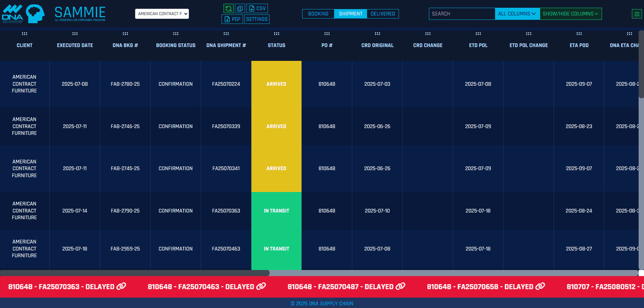This screenshot has width=644, height=308.
Task: Click the 810648 - FA25070363 - DELAYED alert
Action: (67, 287)
